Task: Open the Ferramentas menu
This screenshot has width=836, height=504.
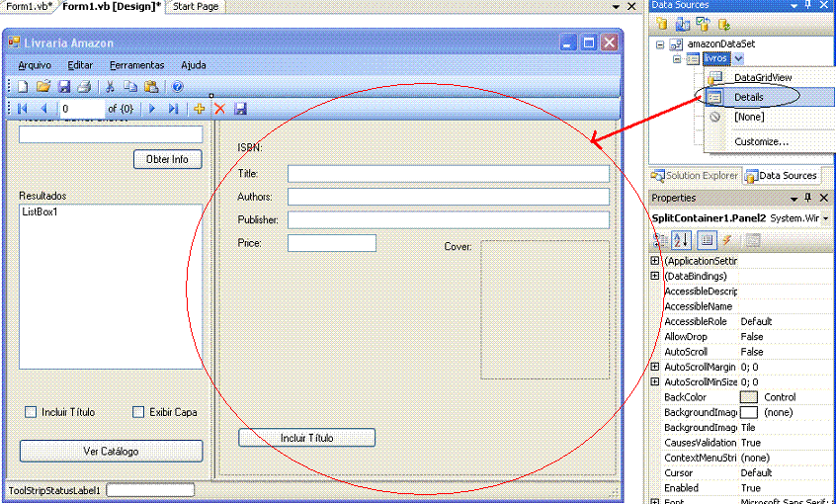Action: 136,65
